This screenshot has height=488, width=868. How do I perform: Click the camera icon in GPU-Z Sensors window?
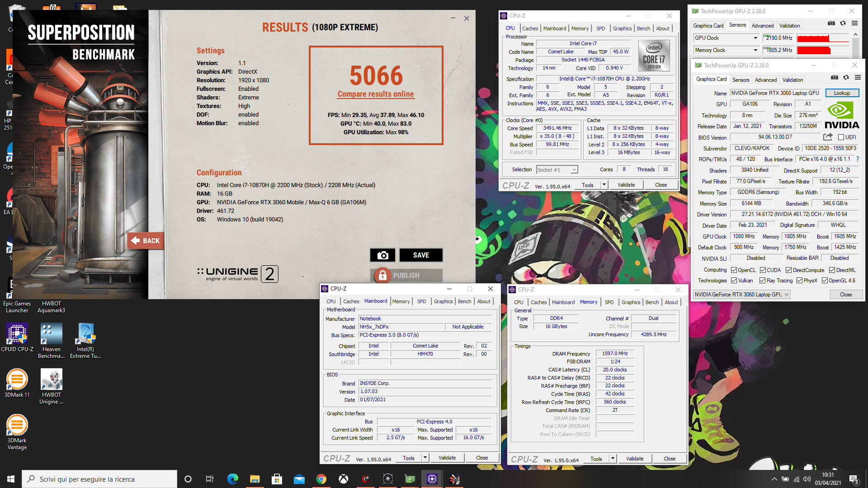pos(831,23)
